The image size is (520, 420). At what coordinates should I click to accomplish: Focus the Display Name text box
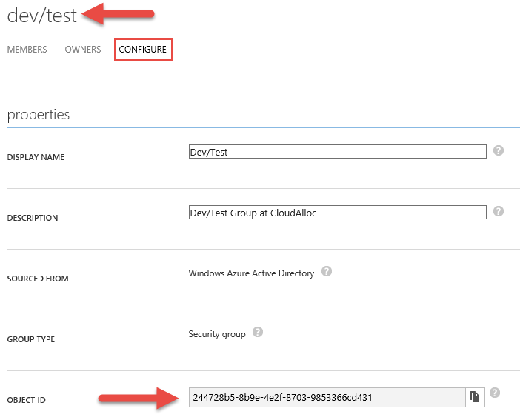click(x=337, y=151)
